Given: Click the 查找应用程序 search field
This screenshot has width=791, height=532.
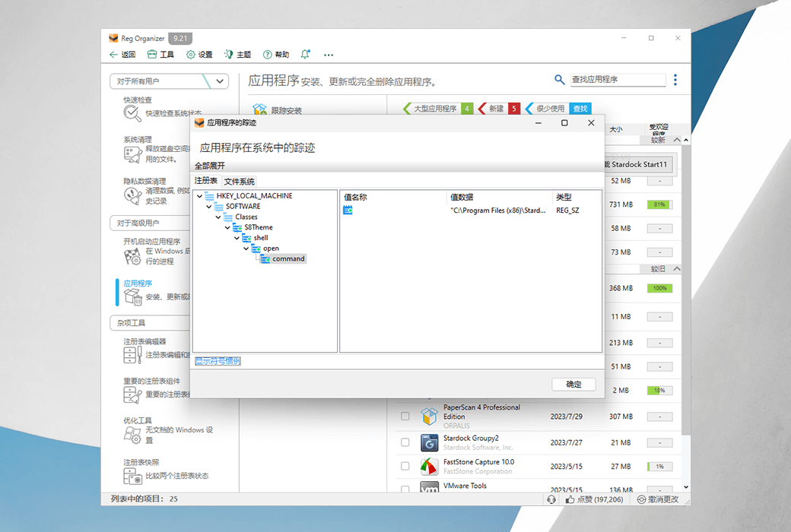Looking at the screenshot, I should (618, 79).
